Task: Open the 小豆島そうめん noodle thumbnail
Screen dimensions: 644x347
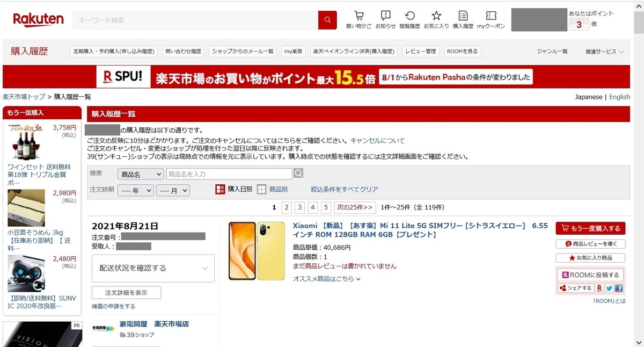Action: [26, 208]
